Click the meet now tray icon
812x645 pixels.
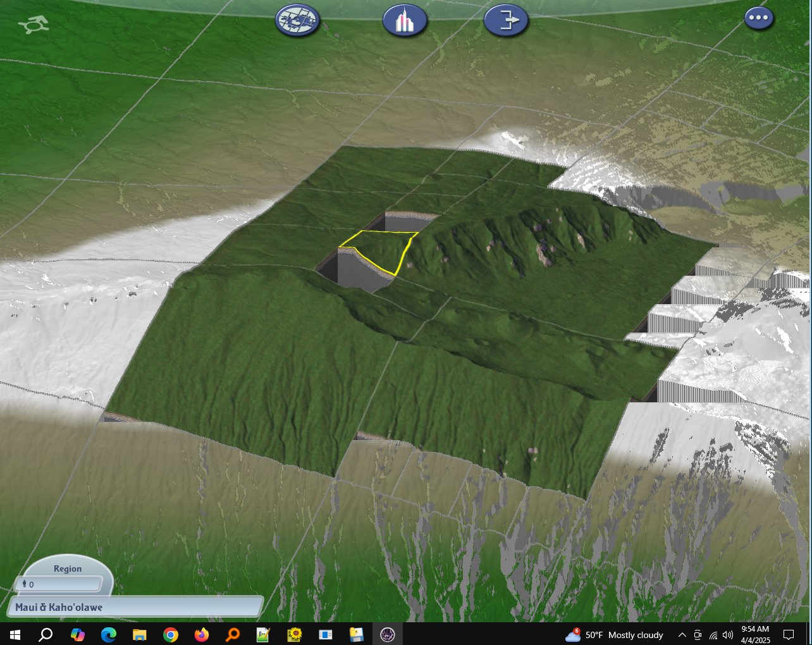(698, 635)
